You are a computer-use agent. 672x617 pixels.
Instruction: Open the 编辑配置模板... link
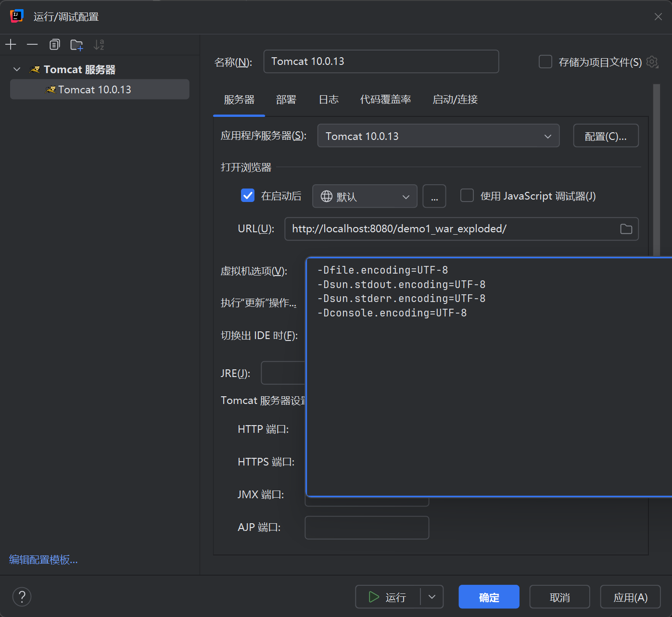click(43, 560)
